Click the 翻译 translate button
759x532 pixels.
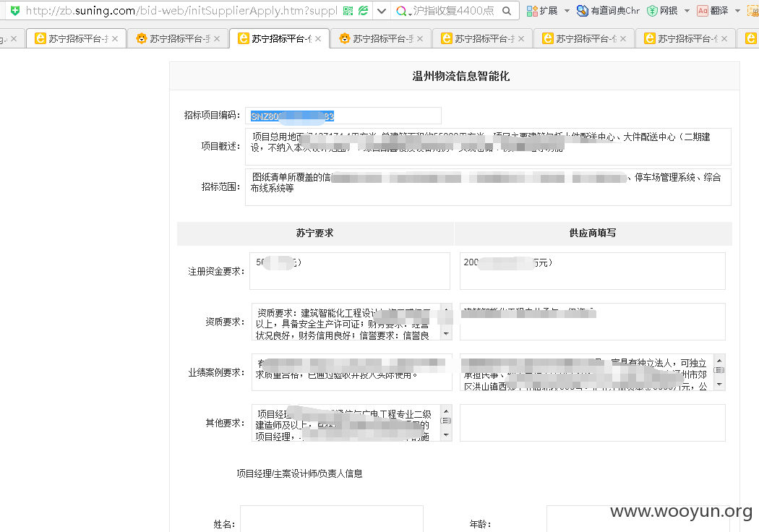click(x=713, y=11)
